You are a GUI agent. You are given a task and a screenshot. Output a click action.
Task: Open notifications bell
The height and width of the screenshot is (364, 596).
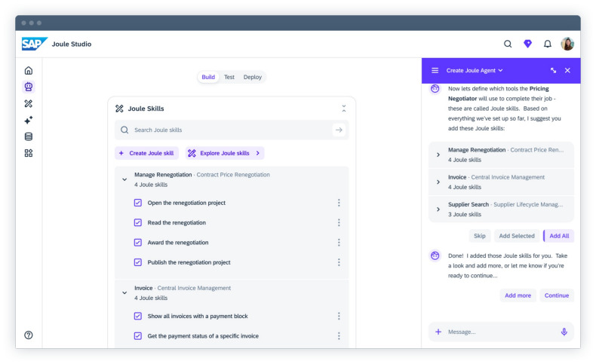pos(548,44)
